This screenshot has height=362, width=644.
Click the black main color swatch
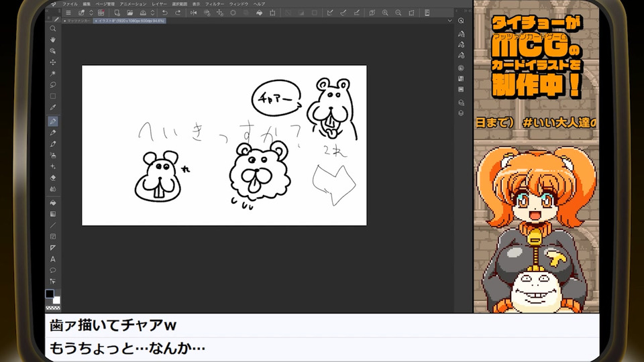pos(50,294)
